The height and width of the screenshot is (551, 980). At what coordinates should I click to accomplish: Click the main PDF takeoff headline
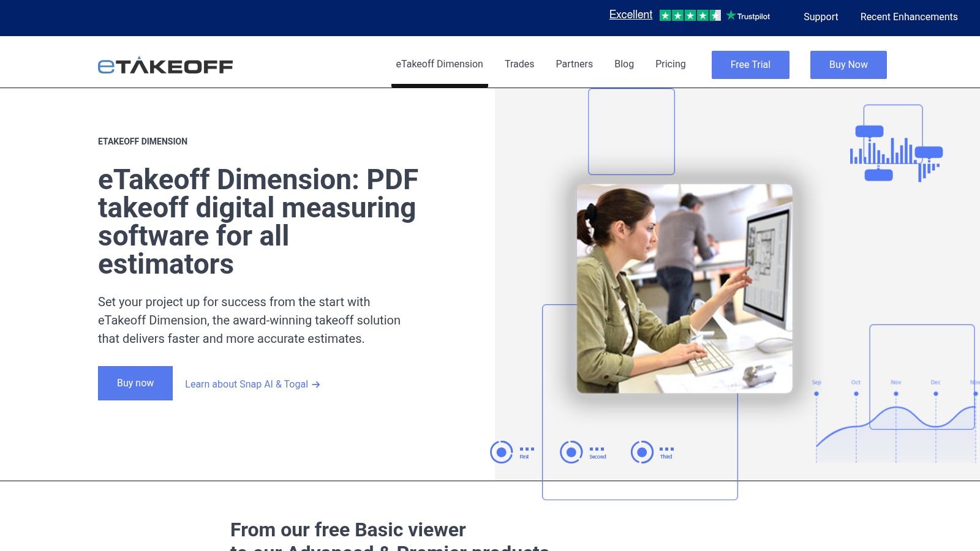pyautogui.click(x=258, y=222)
